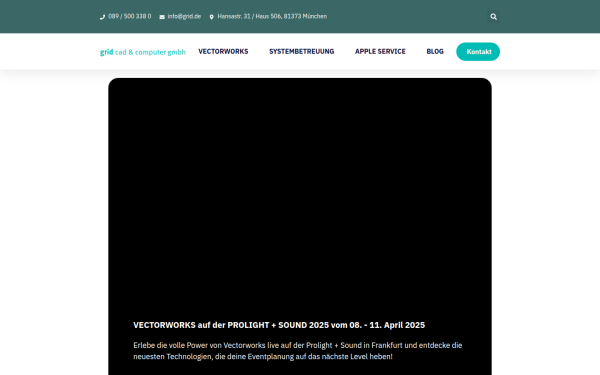Screen dimensions: 600x375
Task: Click the PROLIGHT + SOUND 2025 headline
Action: click(x=279, y=325)
